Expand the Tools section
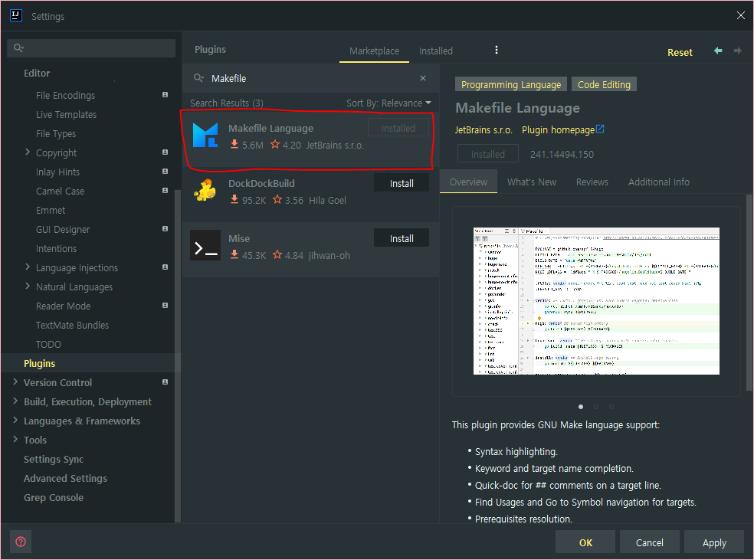Image resolution: width=754 pixels, height=560 pixels. 15,440
